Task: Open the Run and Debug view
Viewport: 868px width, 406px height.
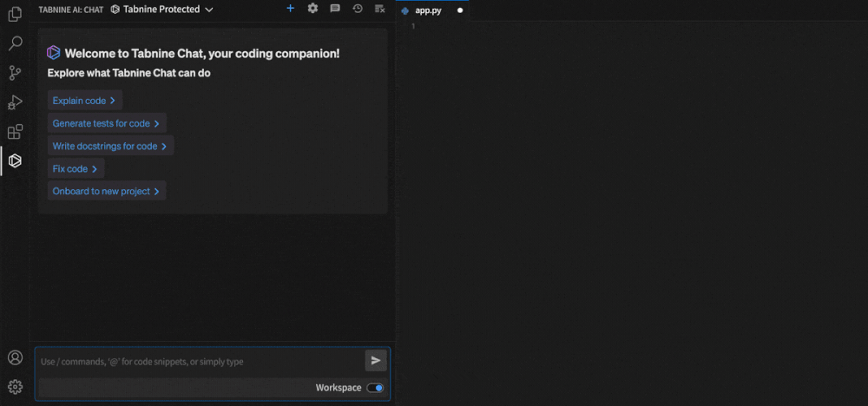Action: pyautogui.click(x=15, y=102)
